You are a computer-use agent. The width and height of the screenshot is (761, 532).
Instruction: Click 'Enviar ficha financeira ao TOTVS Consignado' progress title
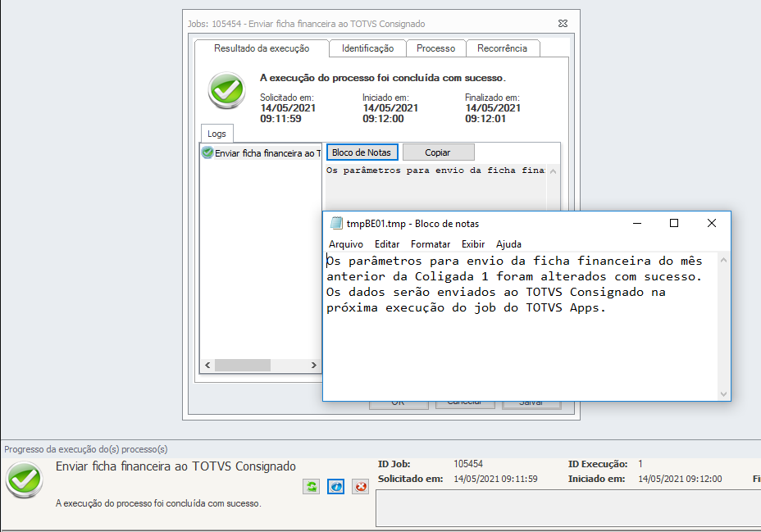175,466
